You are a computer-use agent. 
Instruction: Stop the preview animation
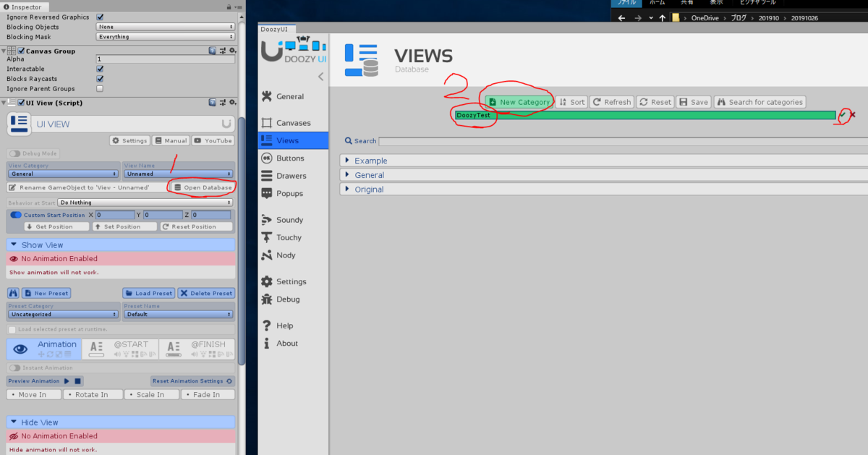(x=78, y=381)
